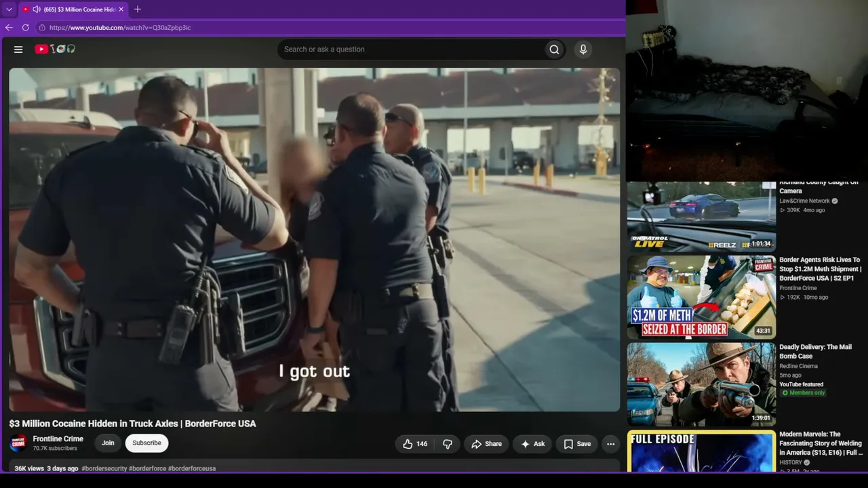868x488 pixels.
Task: Click the #borderforce hashtag
Action: point(147,468)
